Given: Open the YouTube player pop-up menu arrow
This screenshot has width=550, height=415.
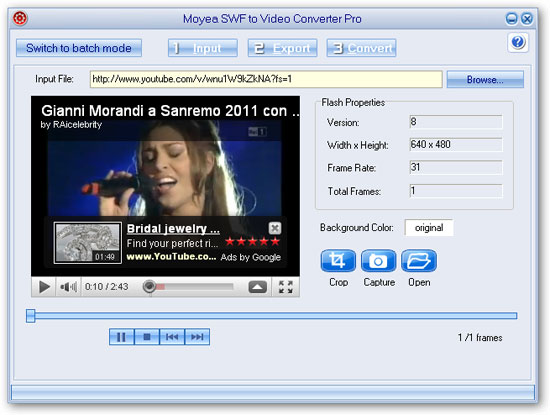Looking at the screenshot, I should 257,287.
